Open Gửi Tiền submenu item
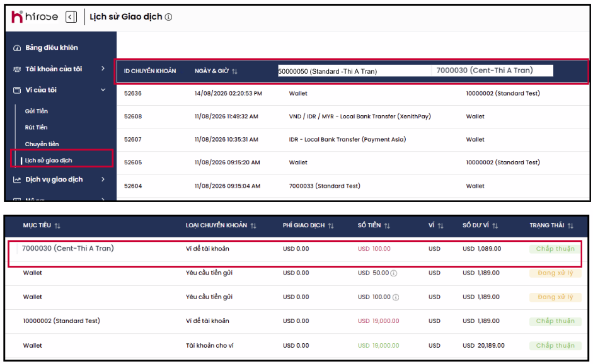 click(x=37, y=111)
